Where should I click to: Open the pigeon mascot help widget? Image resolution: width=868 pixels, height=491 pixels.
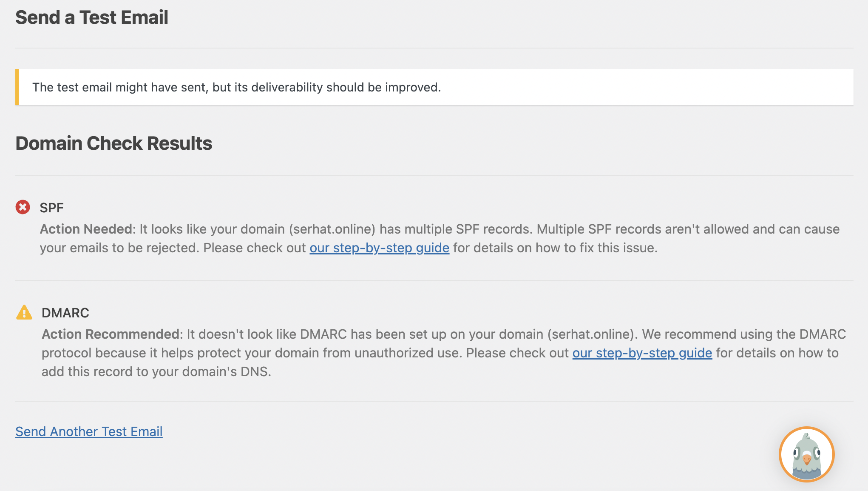tap(806, 454)
